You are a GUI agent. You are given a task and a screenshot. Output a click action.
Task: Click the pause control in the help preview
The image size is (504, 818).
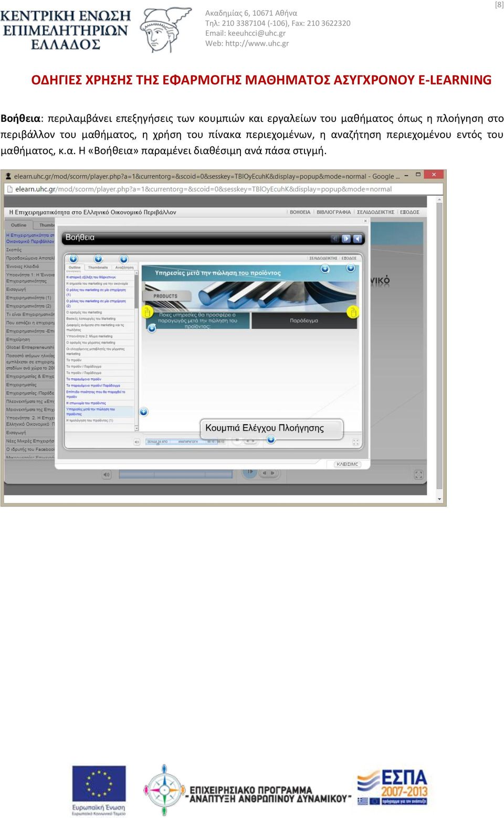pos(237,440)
